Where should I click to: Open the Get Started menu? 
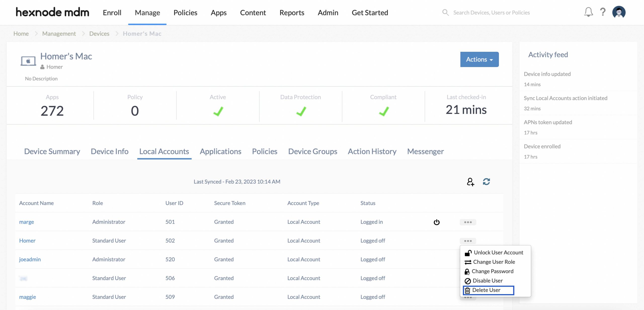[370, 13]
